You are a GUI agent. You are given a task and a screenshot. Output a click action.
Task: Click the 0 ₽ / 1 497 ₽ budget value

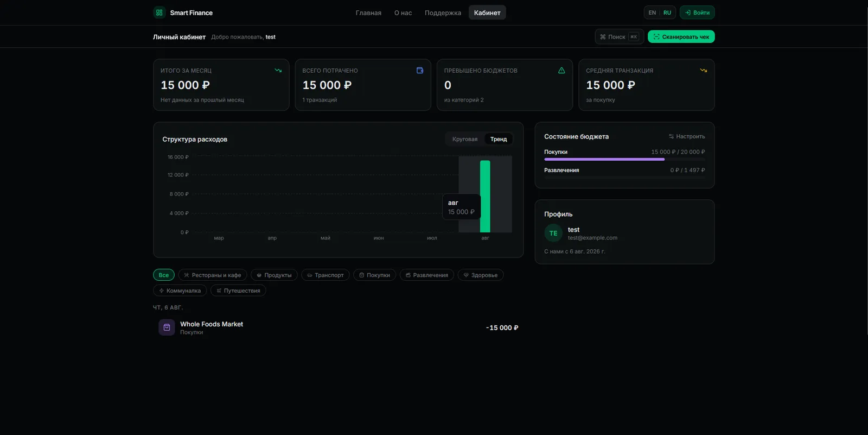pyautogui.click(x=687, y=170)
